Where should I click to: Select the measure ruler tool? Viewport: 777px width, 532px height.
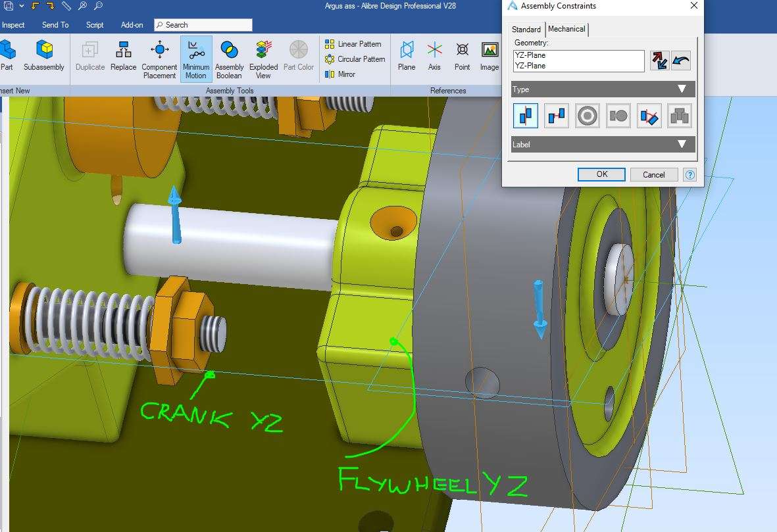66,6
